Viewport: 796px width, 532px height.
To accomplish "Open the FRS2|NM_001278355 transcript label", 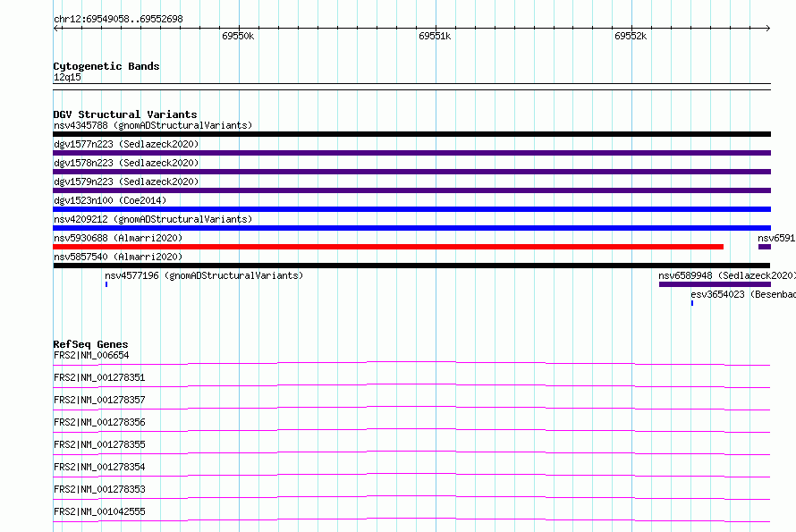I will [x=99, y=444].
